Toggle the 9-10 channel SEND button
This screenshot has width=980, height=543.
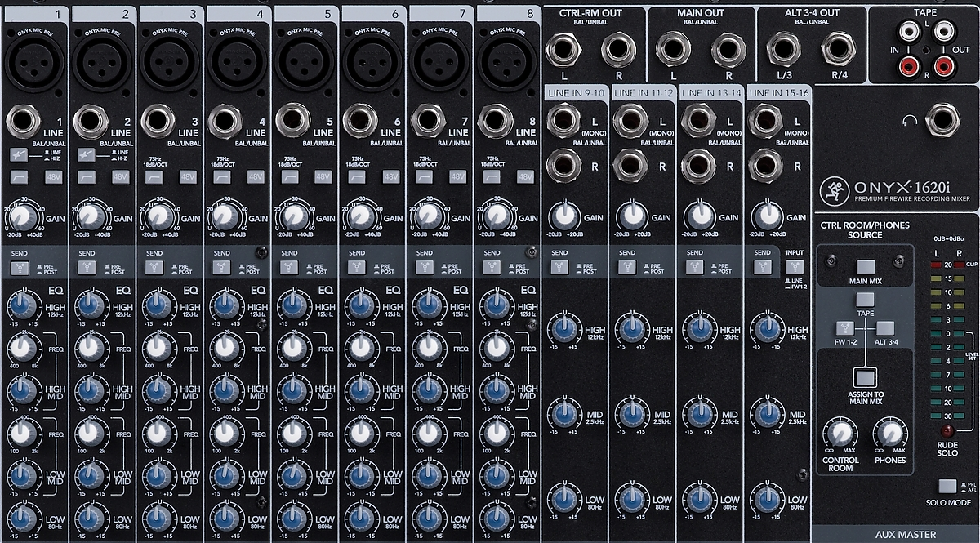pyautogui.click(x=559, y=266)
